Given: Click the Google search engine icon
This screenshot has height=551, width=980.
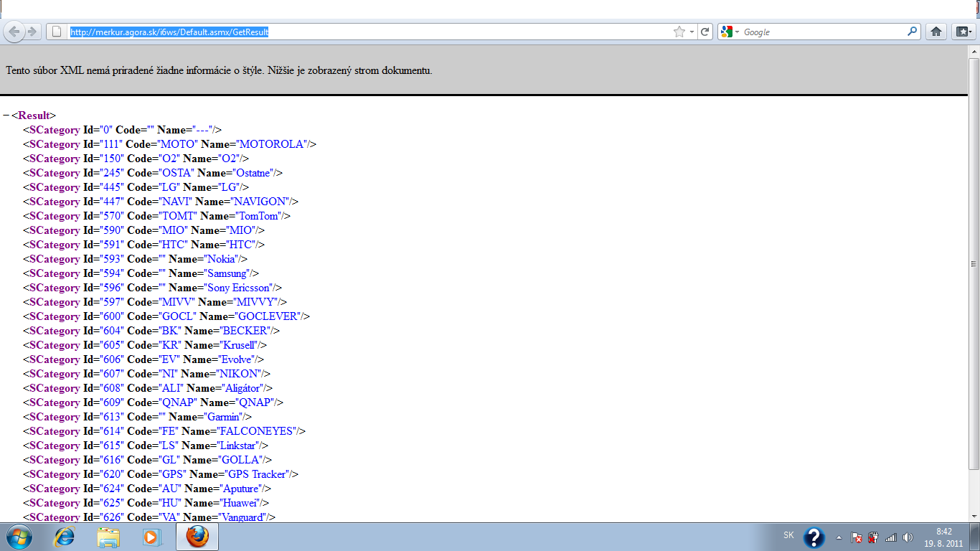Looking at the screenshot, I should click(x=727, y=32).
